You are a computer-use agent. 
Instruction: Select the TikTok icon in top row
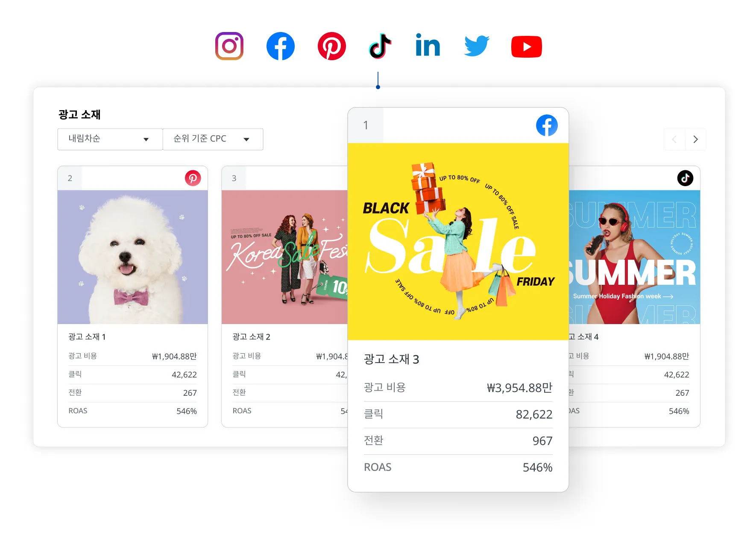coord(380,46)
